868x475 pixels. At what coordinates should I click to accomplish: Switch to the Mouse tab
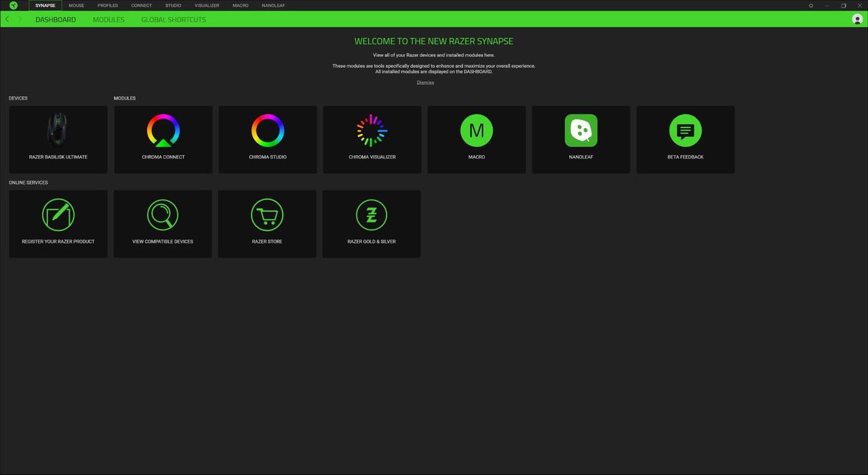77,5
